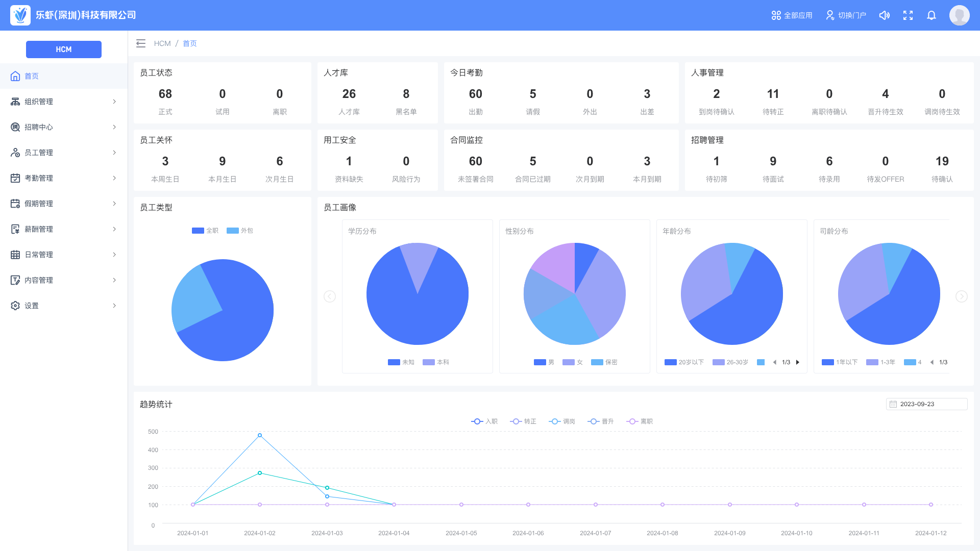Toggle 离职 series in trend legend

(x=640, y=421)
